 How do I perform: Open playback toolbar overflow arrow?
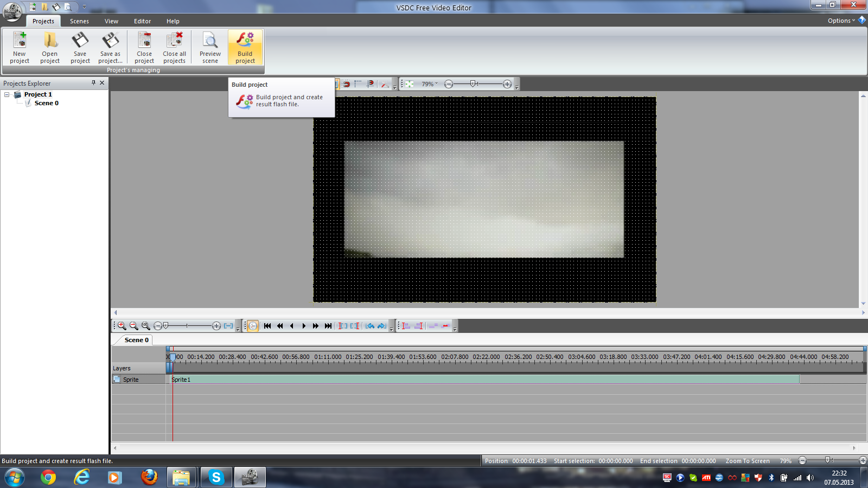pyautogui.click(x=392, y=329)
